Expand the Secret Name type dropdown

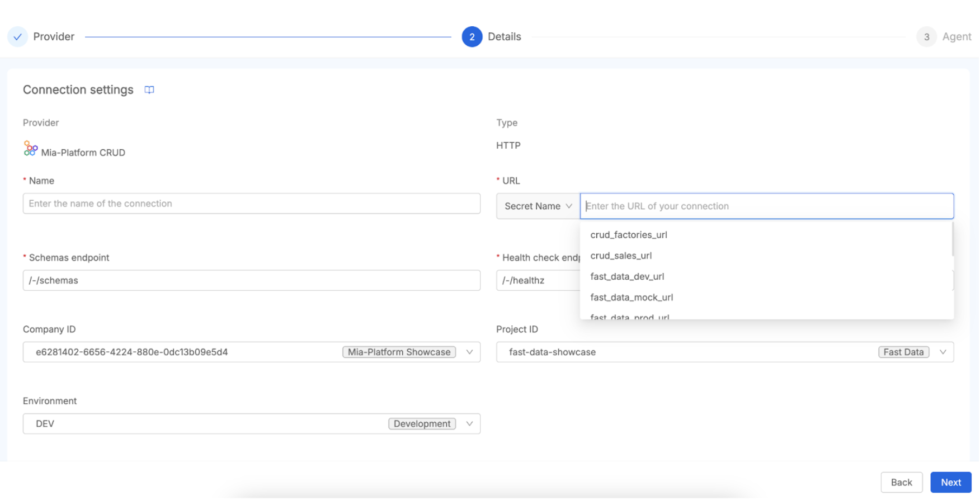[x=538, y=206]
